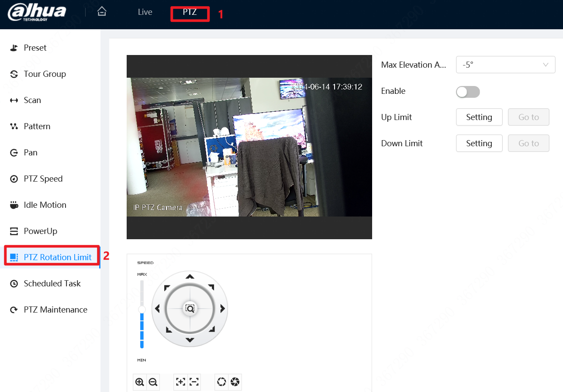Click the 3D positioning icon in joystick center
563x392 pixels.
190,309
